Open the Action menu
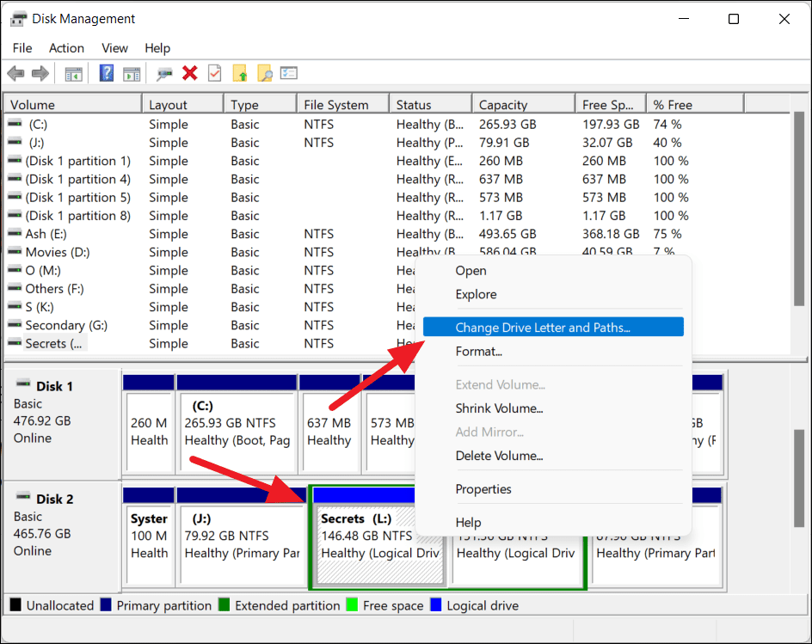The height and width of the screenshot is (644, 812). (66, 48)
